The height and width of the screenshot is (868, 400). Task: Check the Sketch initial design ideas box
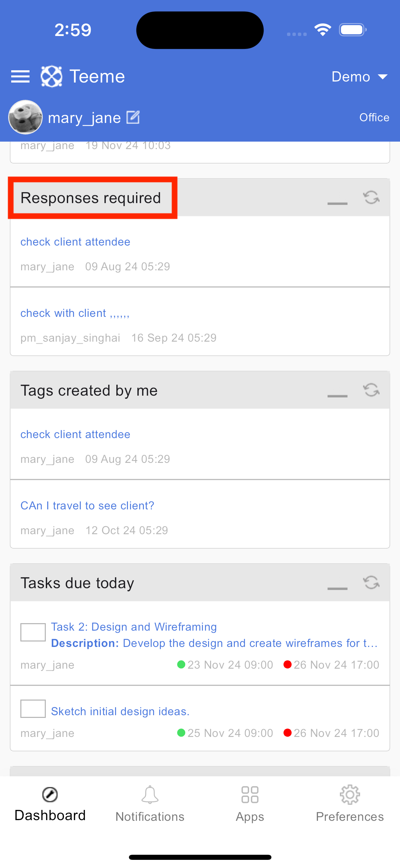pyautogui.click(x=33, y=709)
